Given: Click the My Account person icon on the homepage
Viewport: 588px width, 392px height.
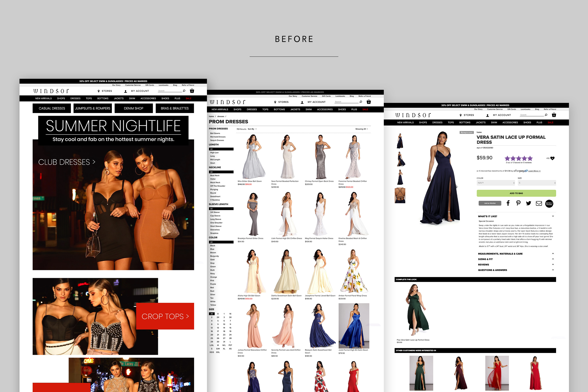Looking at the screenshot, I should click(125, 91).
